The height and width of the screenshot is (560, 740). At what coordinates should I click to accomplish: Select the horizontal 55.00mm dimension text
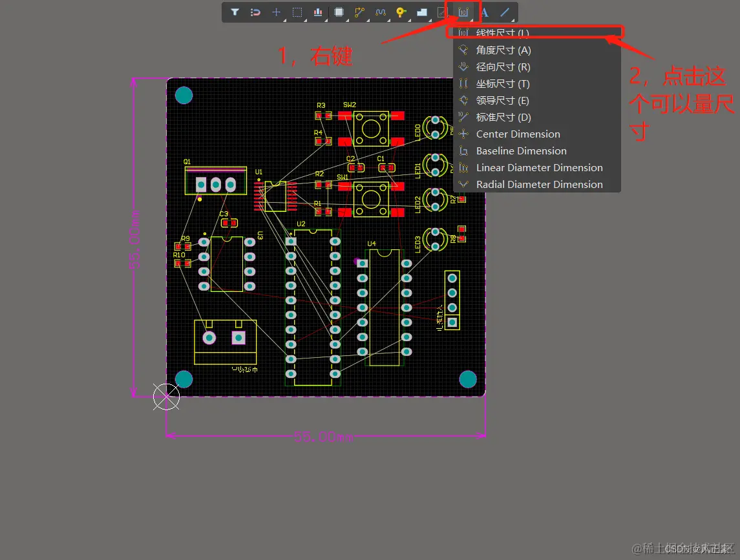point(323,437)
